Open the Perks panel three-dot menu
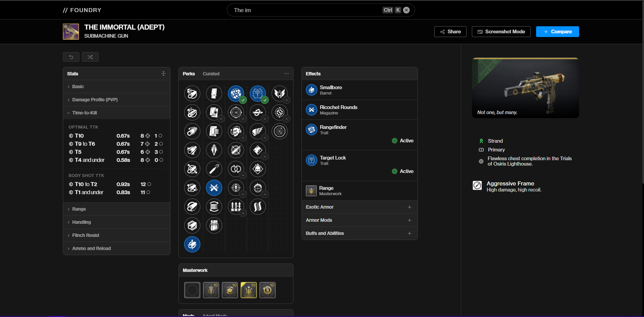The image size is (644, 317). [286, 74]
